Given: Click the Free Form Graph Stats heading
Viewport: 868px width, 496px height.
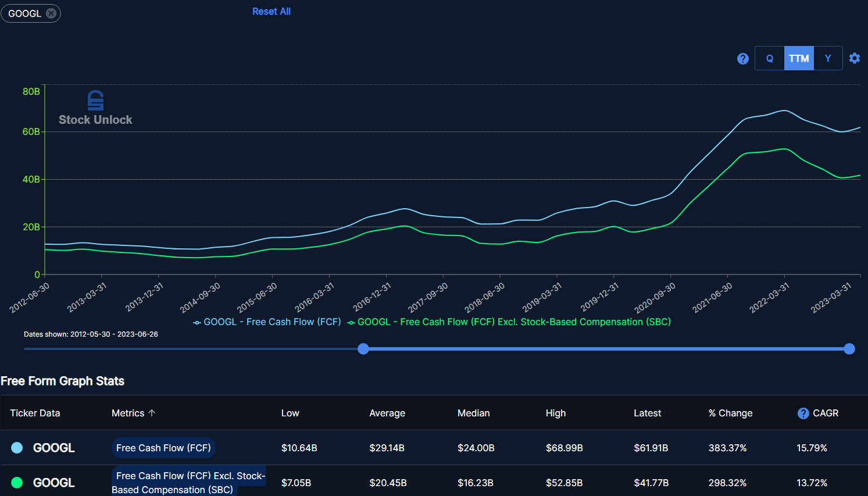Looking at the screenshot, I should click(63, 381).
